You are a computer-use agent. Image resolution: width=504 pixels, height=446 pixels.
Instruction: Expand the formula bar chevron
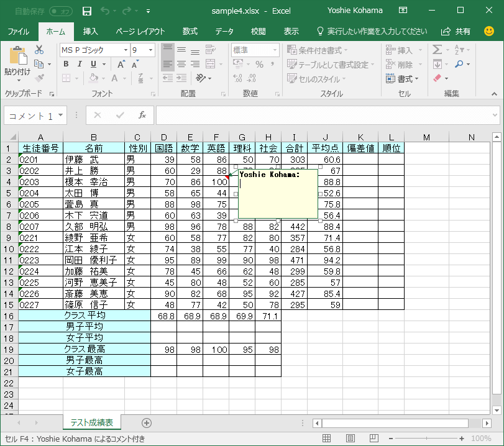coord(495,115)
